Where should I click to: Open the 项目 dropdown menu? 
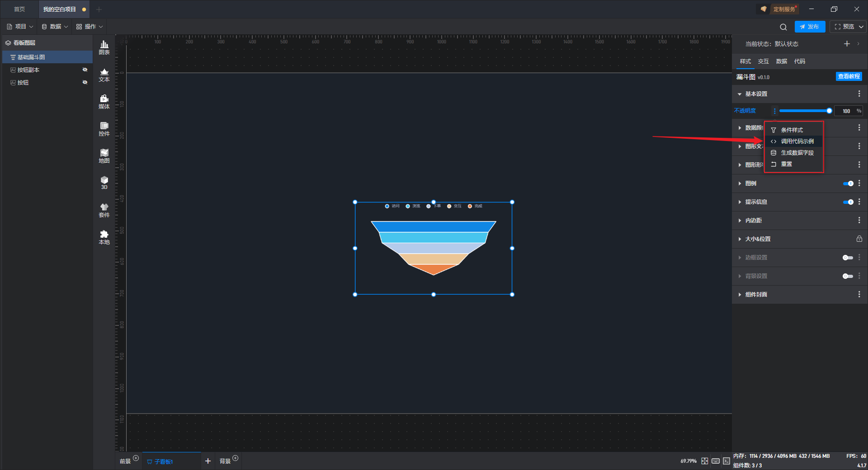(20, 27)
